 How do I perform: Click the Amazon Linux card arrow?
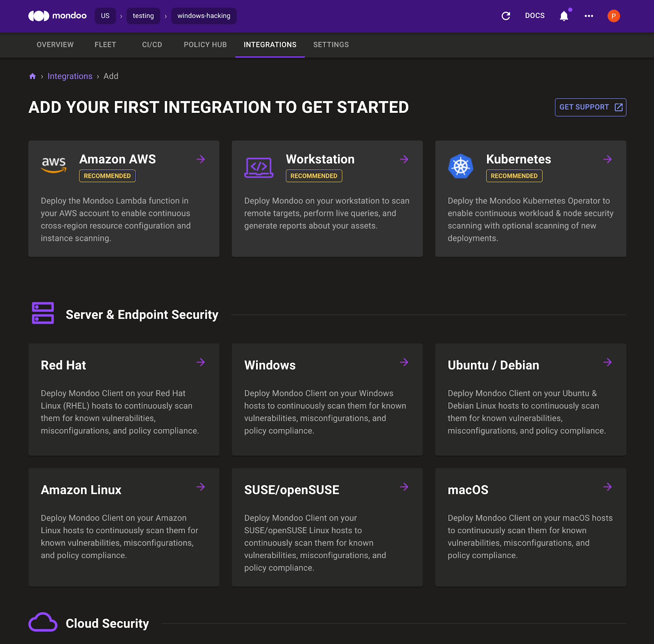pyautogui.click(x=201, y=487)
